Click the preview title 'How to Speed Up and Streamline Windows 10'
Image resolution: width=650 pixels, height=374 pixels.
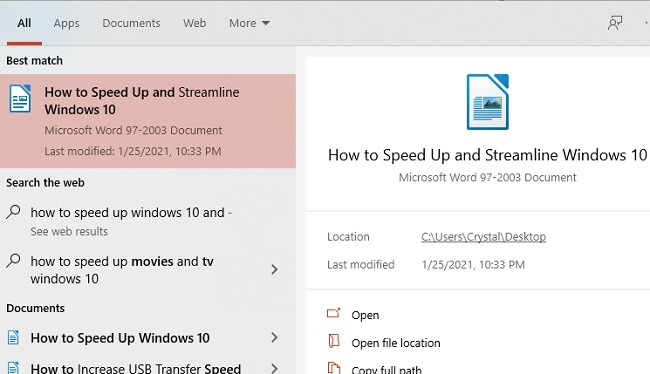pyautogui.click(x=488, y=155)
